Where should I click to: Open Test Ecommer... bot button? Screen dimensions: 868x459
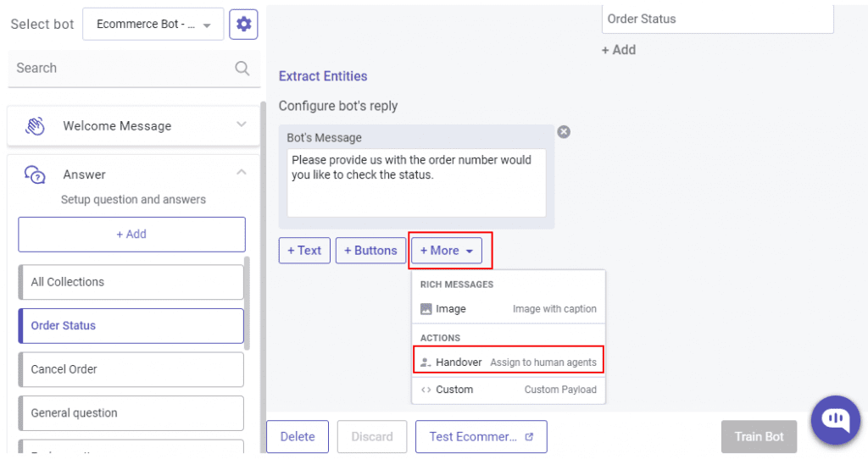(481, 437)
